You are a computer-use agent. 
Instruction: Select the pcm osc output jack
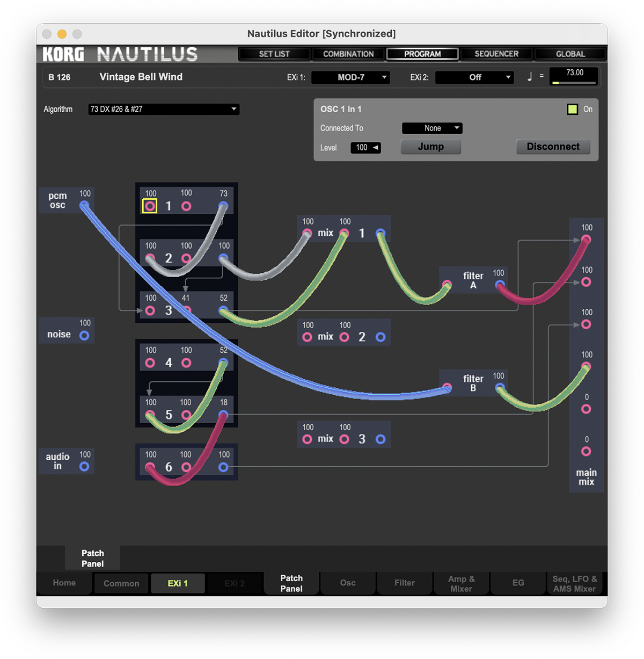[x=84, y=206]
